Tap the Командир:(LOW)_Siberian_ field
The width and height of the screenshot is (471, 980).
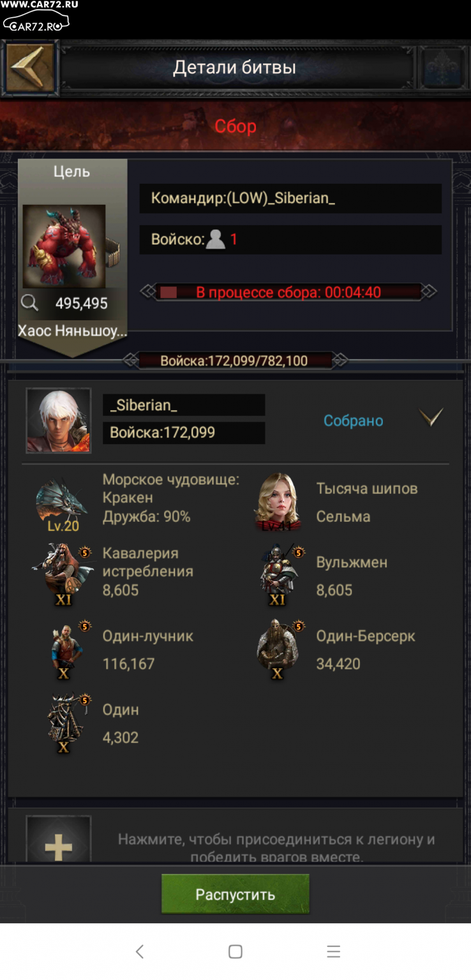[290, 198]
